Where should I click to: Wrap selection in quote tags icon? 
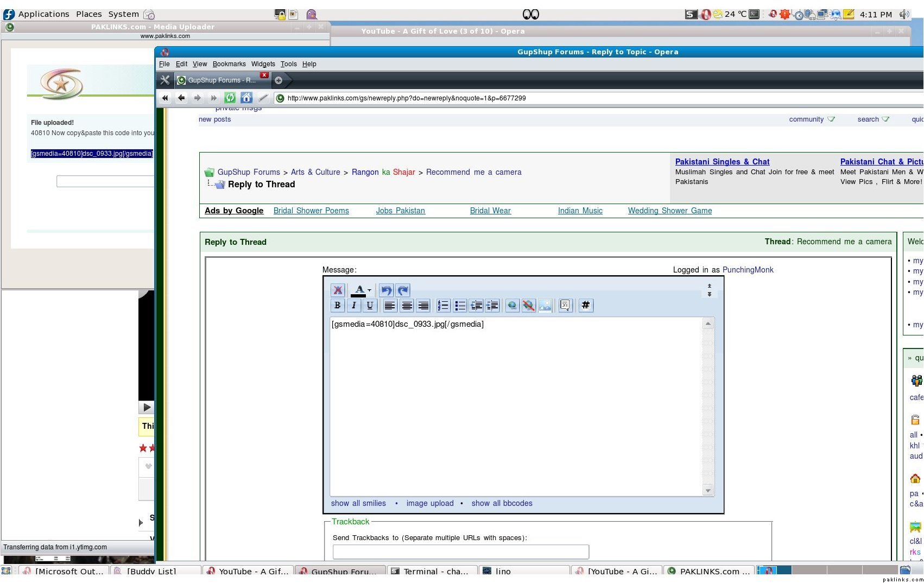click(x=565, y=306)
